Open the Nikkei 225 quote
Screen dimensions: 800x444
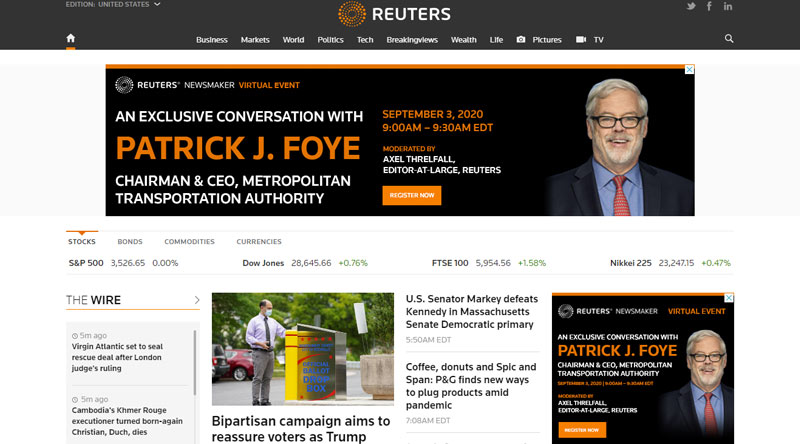pyautogui.click(x=631, y=263)
